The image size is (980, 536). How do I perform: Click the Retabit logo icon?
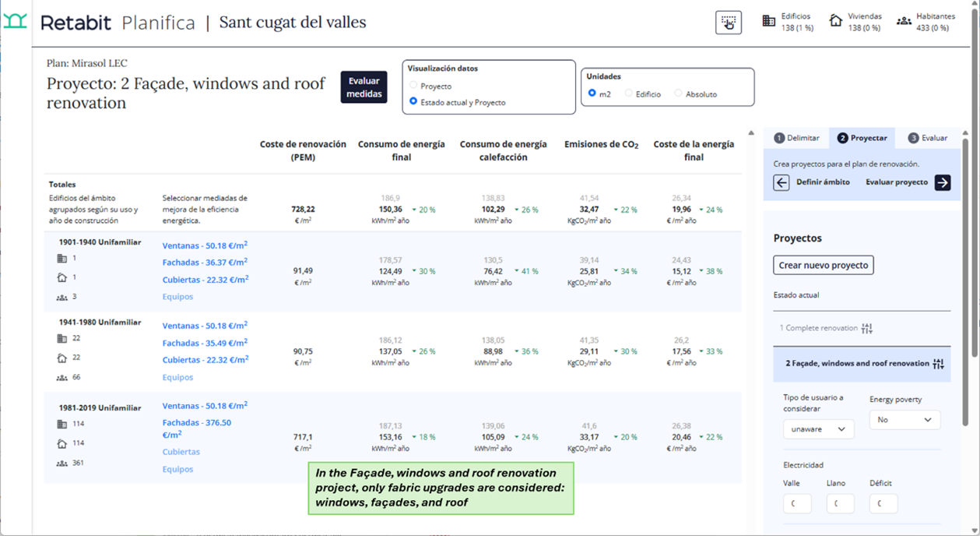(x=15, y=22)
